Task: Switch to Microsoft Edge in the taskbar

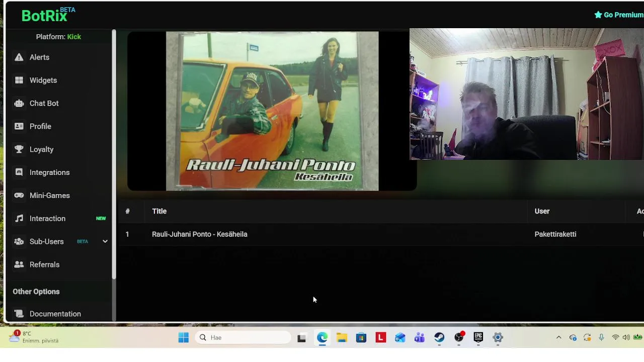Action: [322, 338]
